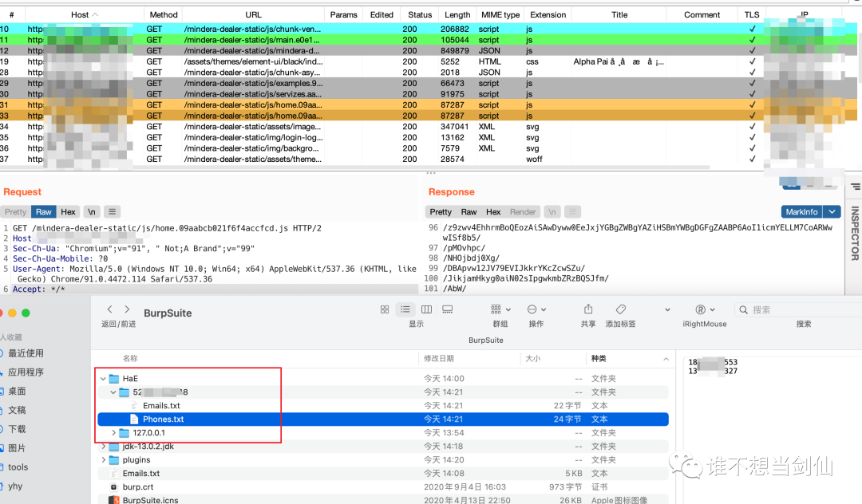Open the Response hamburger options icon
The width and height of the screenshot is (862, 504).
click(572, 212)
